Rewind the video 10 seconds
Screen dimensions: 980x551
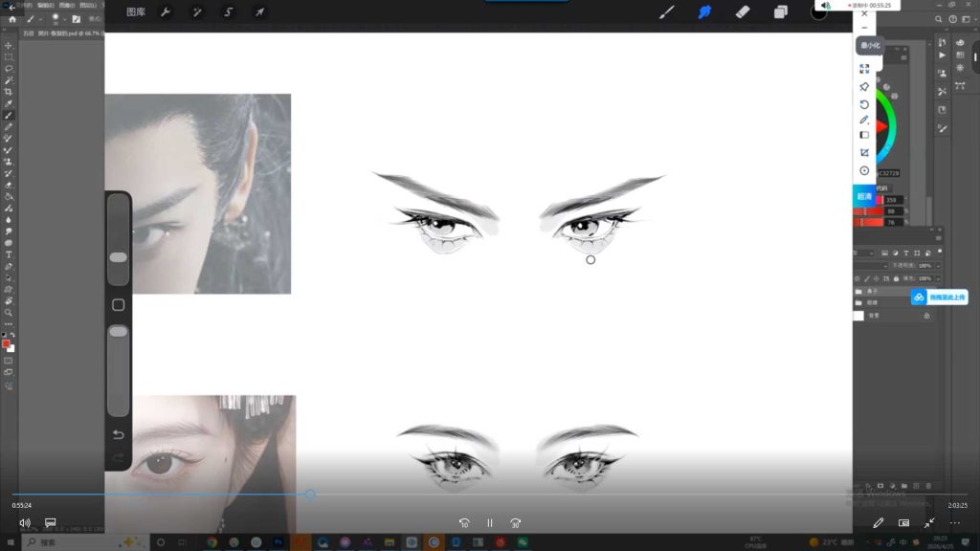[x=464, y=523]
